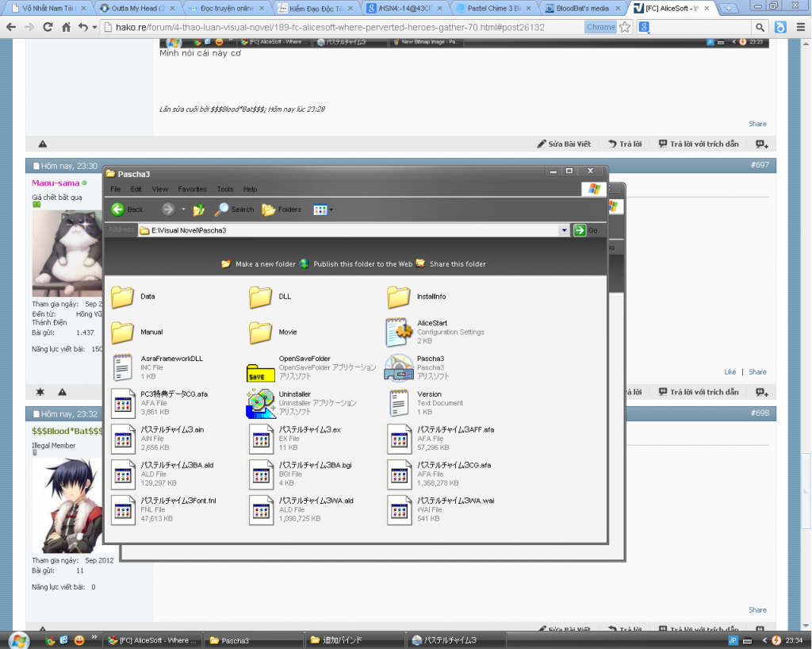
Task: Switch to the Outta My Head browser tab
Action: (x=137, y=8)
